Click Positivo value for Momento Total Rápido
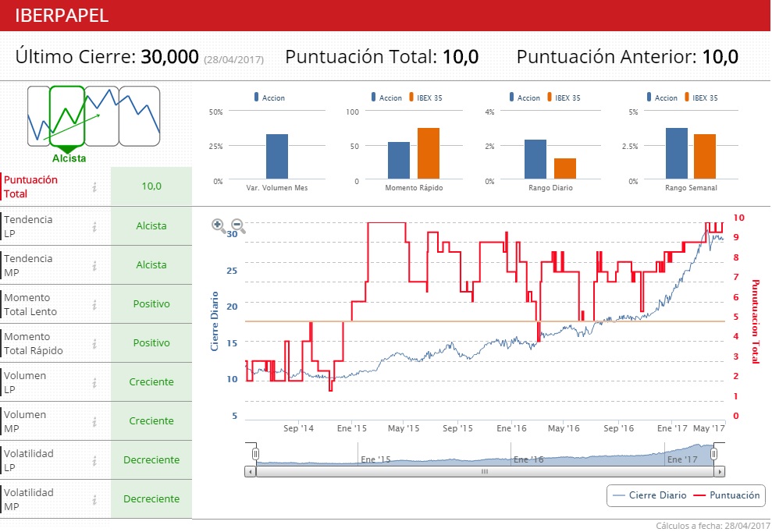This screenshot has width=772, height=532. (151, 343)
